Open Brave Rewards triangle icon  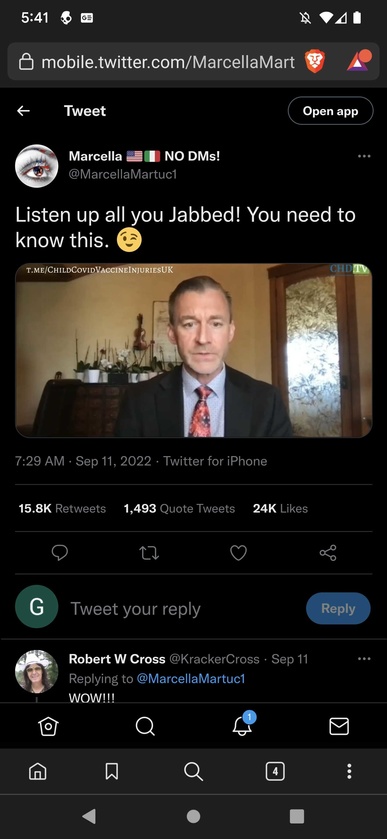358,61
